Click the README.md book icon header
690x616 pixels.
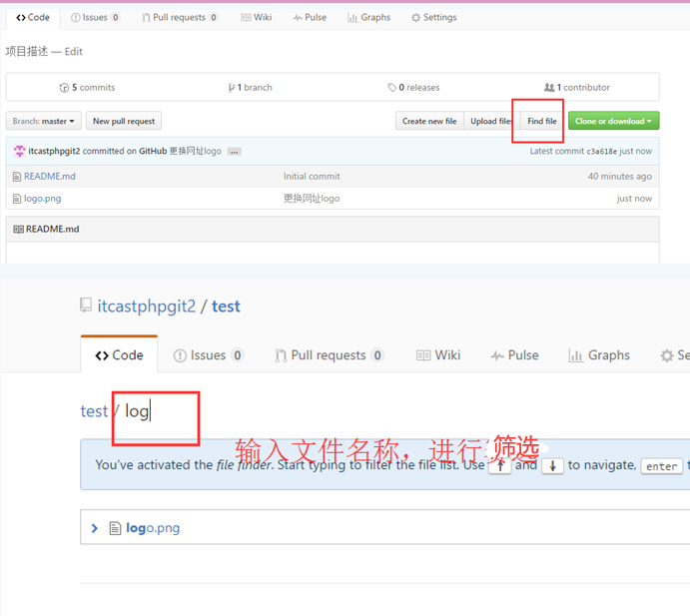coord(19,230)
